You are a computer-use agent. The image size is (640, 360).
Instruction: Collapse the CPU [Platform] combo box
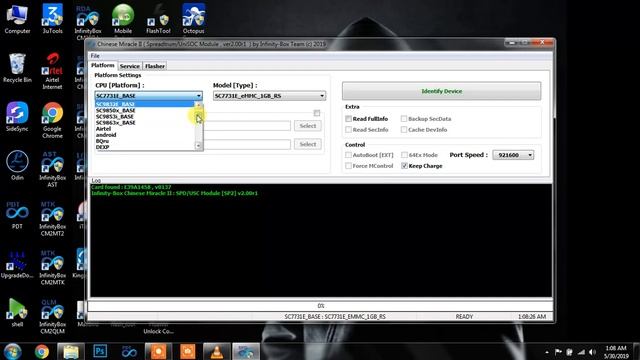[198, 96]
